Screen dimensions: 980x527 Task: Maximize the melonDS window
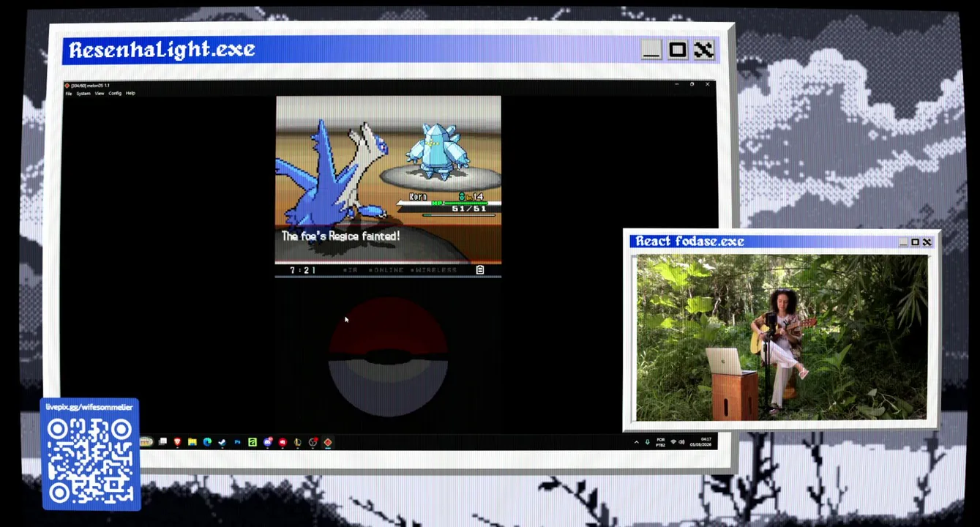pos(692,84)
